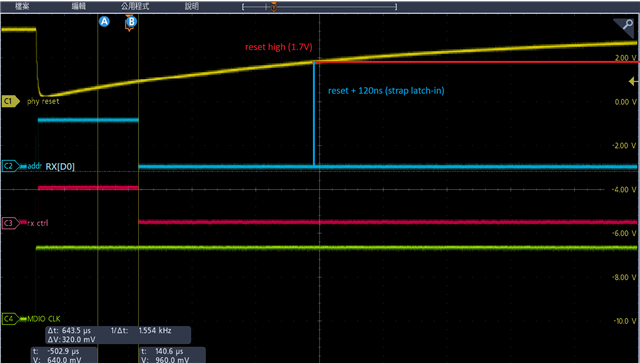
Task: Click the 'phy reset' channel label
Action: [43, 101]
